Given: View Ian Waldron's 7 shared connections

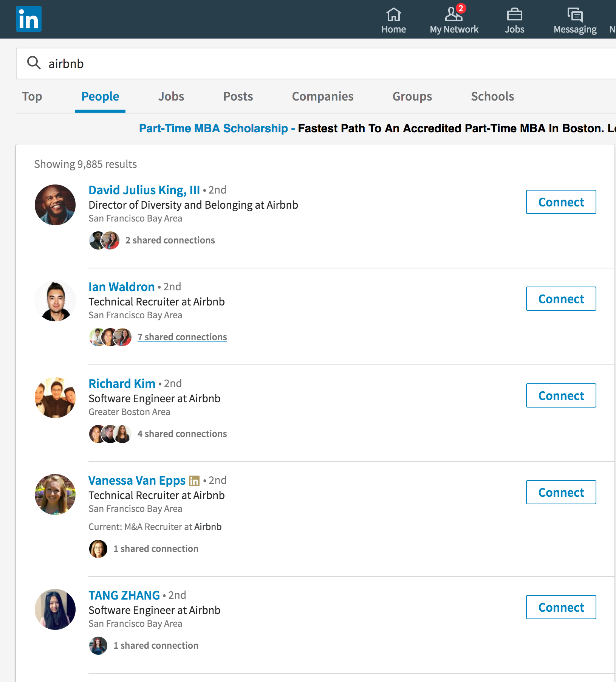Looking at the screenshot, I should pos(182,337).
